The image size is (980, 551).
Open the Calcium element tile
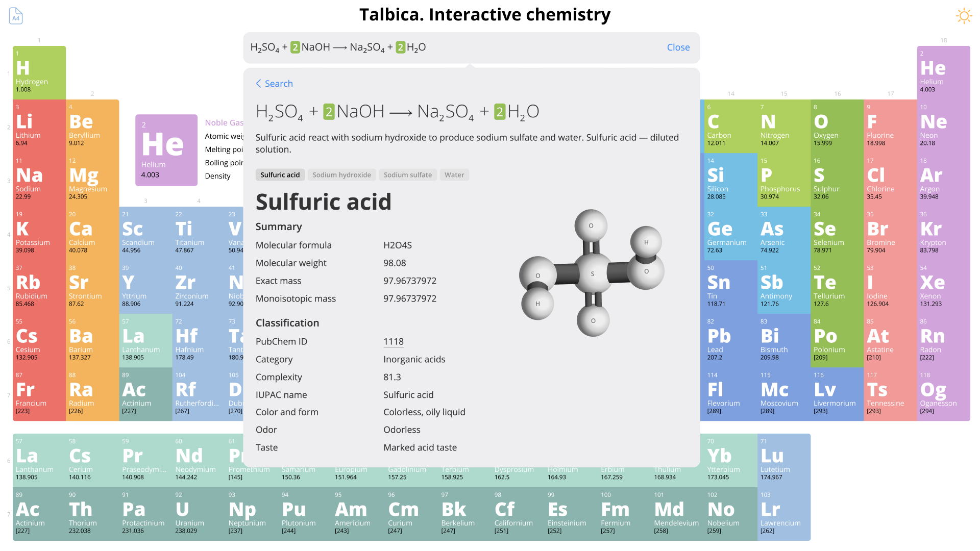point(92,233)
